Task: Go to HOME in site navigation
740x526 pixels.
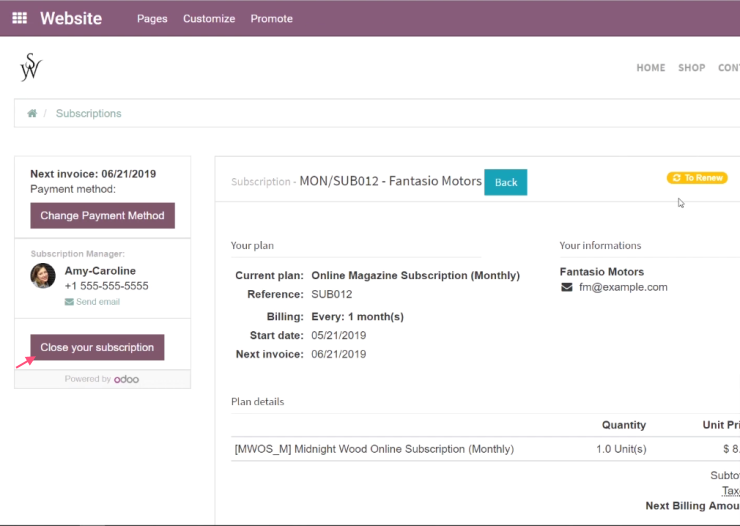Action: coord(651,67)
